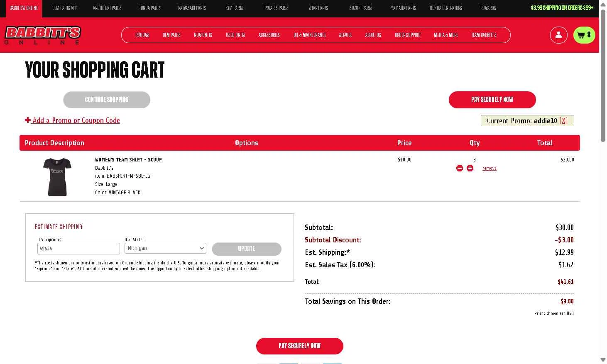Open OEM Parts App in top bar
The image size is (607, 364).
pos(65,8)
